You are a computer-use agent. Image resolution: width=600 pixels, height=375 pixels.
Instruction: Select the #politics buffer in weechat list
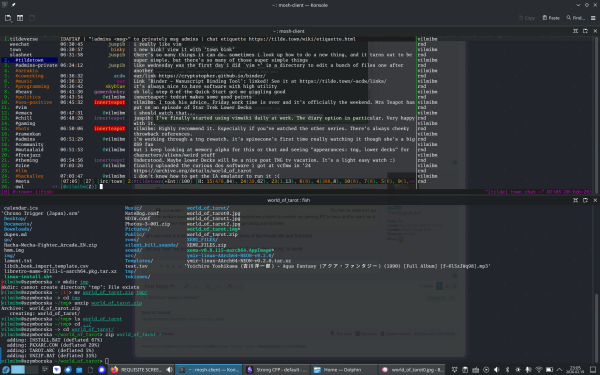[28, 97]
